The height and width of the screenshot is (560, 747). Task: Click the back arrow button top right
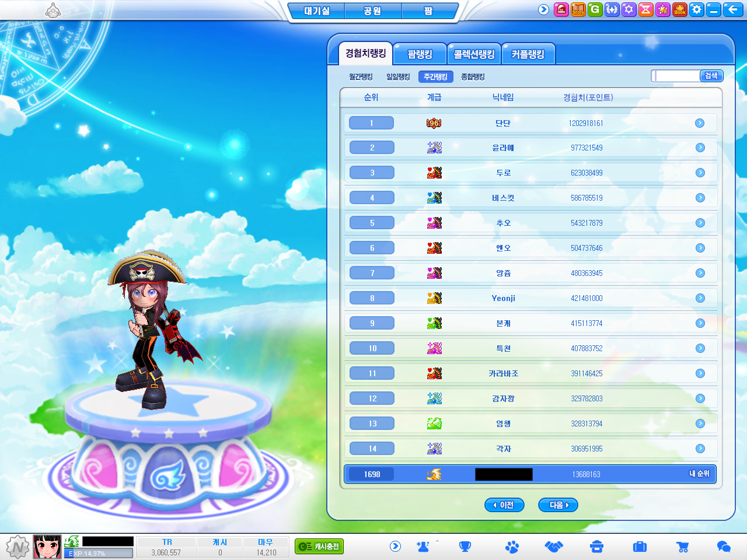click(732, 9)
